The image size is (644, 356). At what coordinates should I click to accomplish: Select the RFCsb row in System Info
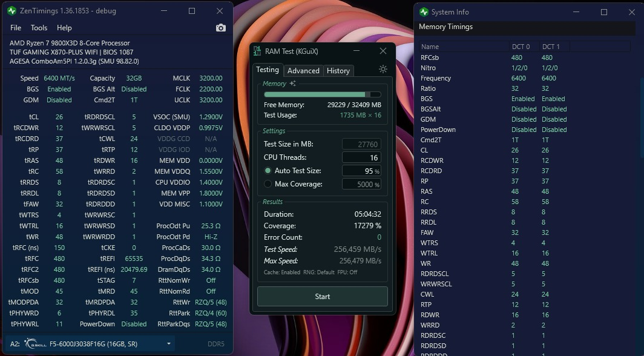[x=525, y=58]
